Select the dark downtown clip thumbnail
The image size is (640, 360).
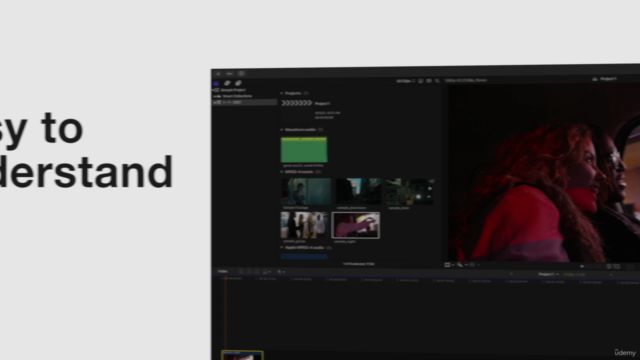point(358,191)
